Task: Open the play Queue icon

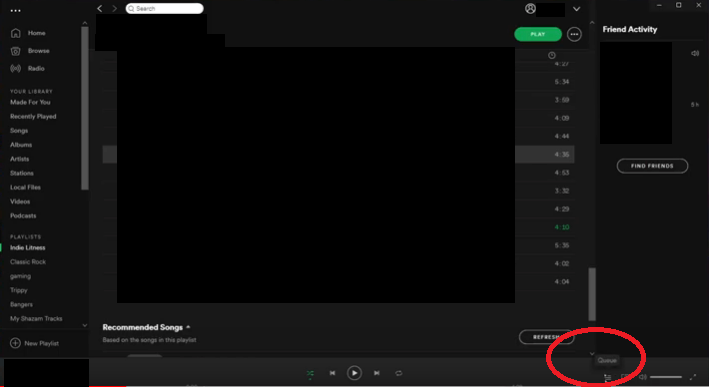Action: pos(608,377)
